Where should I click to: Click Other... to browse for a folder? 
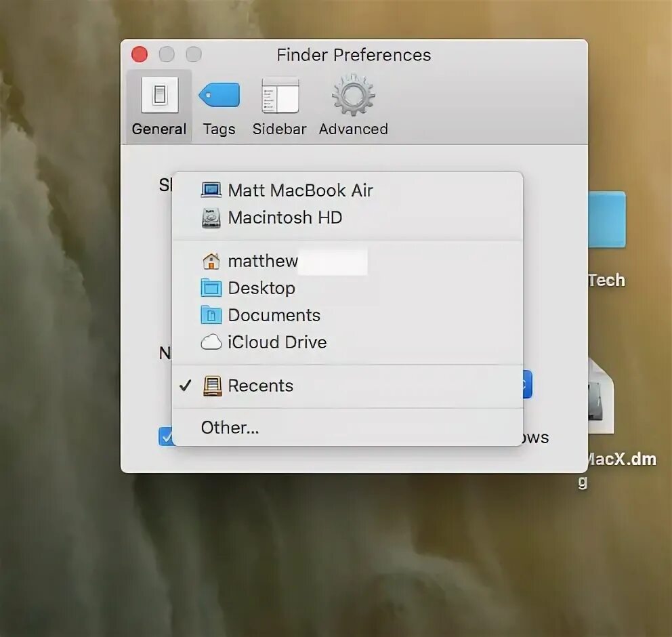click(347, 428)
